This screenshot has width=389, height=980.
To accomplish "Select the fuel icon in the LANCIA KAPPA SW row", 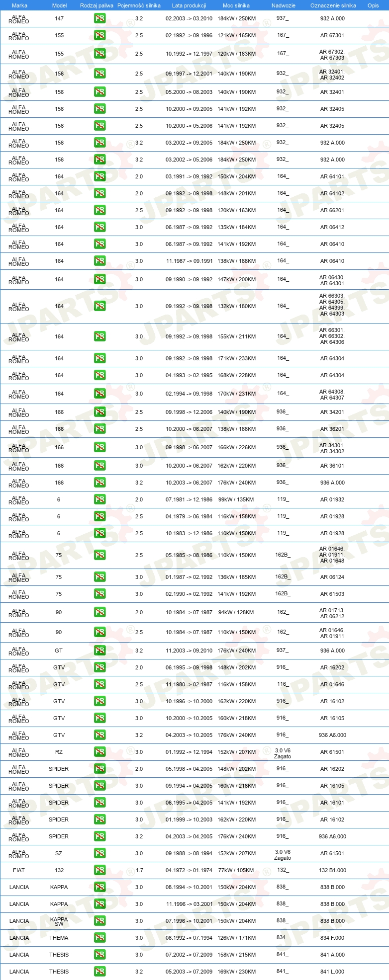I will tap(99, 921).
